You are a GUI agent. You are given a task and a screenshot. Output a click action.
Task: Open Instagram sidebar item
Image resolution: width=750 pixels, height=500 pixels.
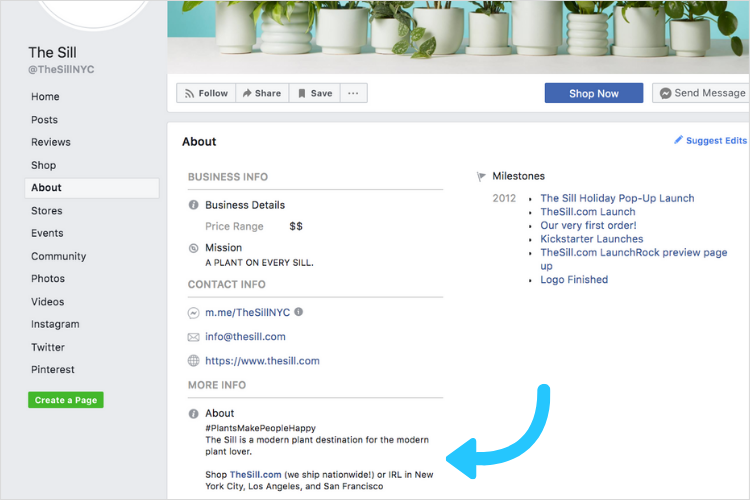(55, 324)
